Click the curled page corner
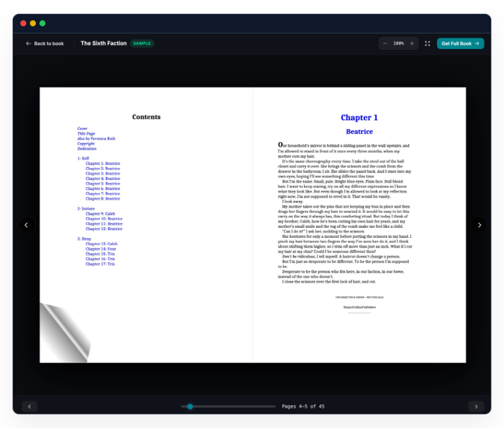504x428 pixels. [66, 334]
